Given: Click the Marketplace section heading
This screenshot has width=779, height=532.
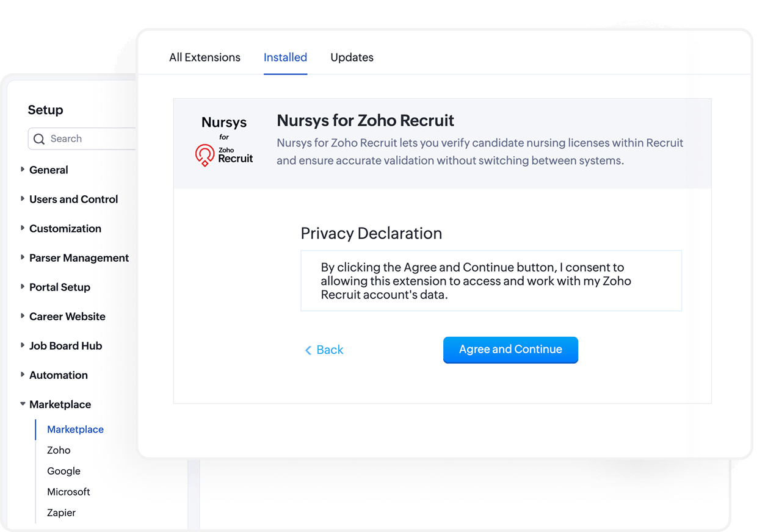Looking at the screenshot, I should click(60, 404).
